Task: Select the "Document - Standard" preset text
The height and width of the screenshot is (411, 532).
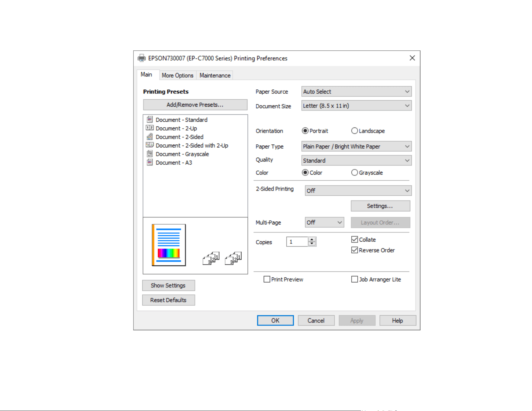Action: [182, 120]
